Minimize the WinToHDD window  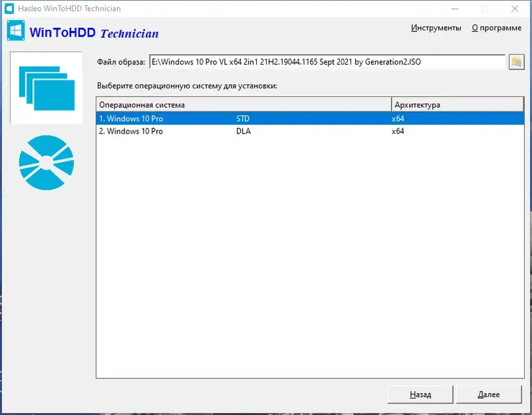(x=455, y=9)
